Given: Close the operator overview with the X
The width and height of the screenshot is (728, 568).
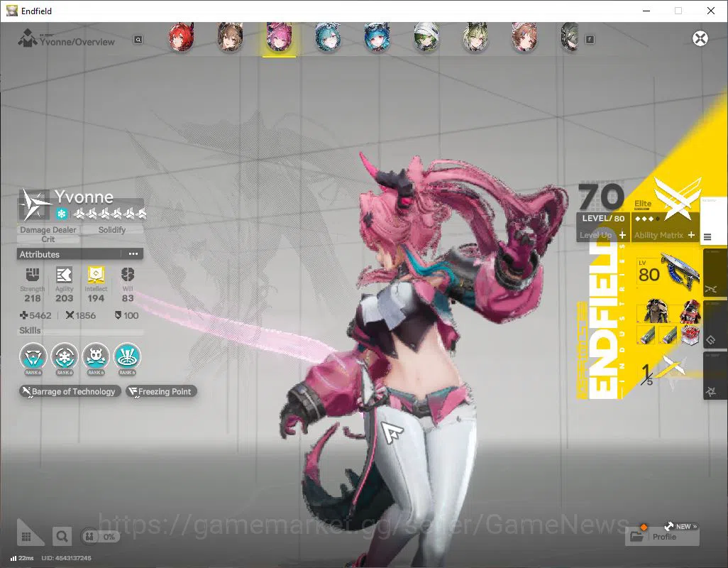Looking at the screenshot, I should (x=700, y=38).
